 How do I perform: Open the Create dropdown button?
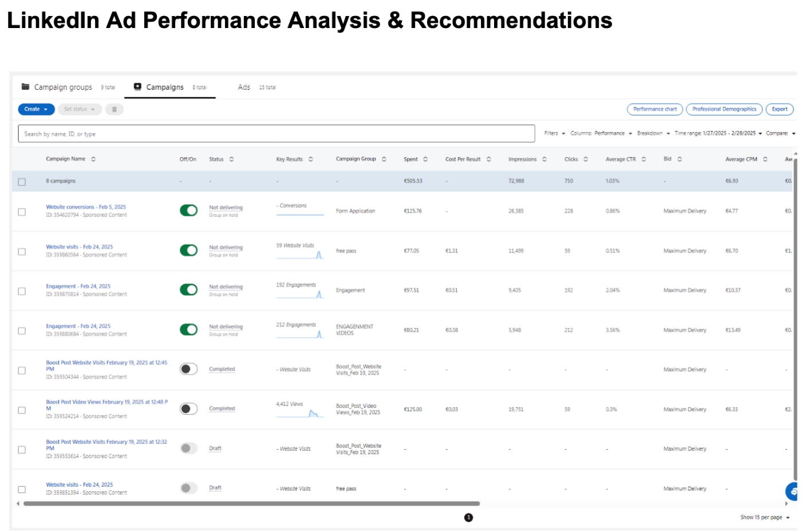coord(36,109)
